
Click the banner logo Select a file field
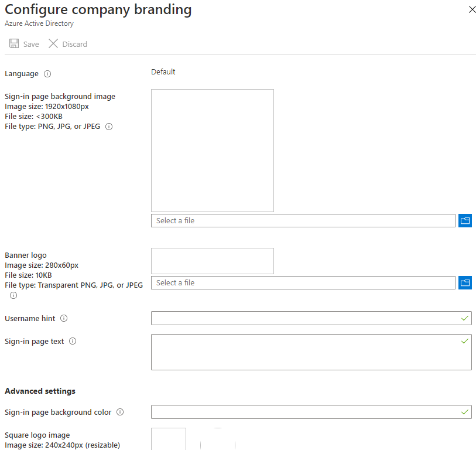tap(303, 283)
